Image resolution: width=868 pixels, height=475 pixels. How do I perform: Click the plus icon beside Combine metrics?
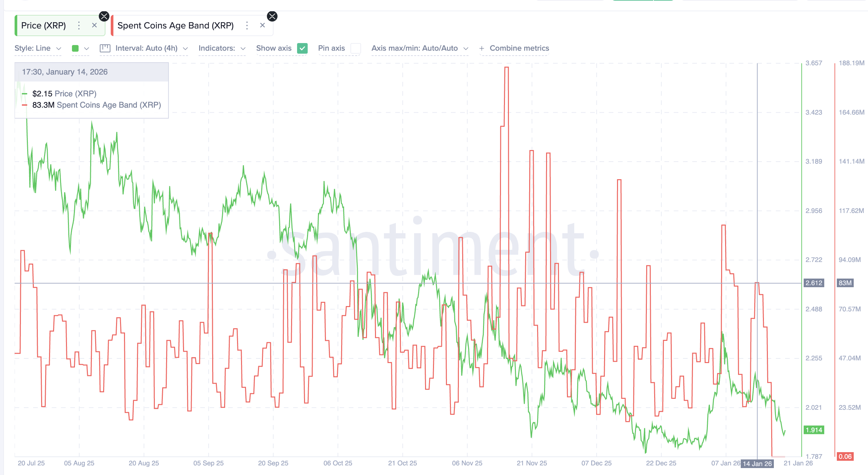481,48
